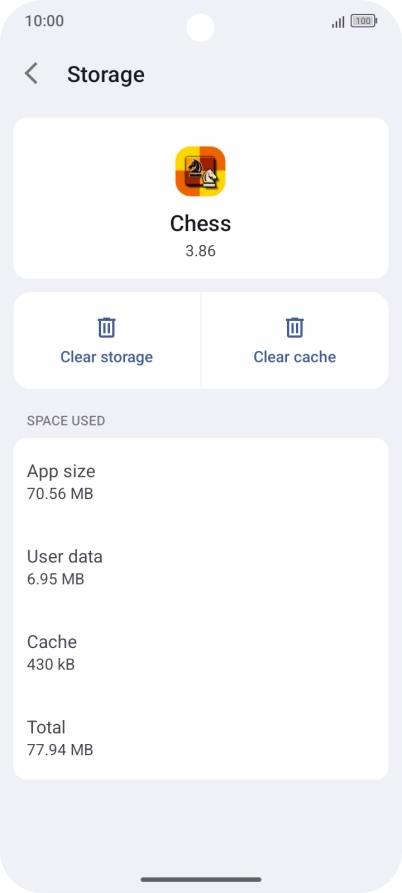Viewport: 402px width, 893px height.
Task: Tap the back arrow icon
Action: coord(31,74)
